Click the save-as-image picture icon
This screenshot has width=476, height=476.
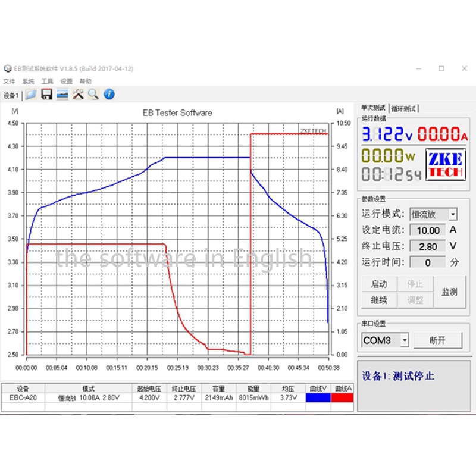(62, 94)
